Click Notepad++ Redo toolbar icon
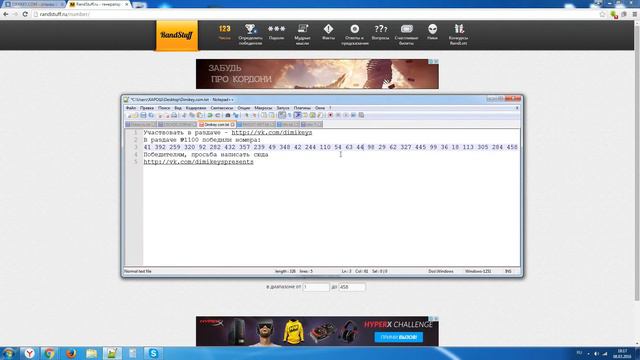The height and width of the screenshot is (360, 640). tap(218, 116)
